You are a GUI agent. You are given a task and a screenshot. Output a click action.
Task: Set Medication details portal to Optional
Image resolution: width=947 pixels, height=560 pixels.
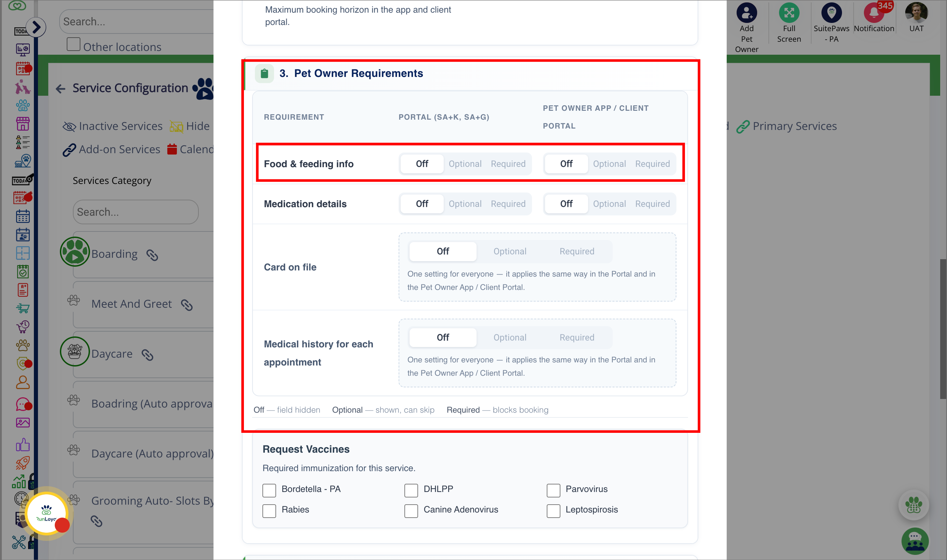tap(465, 204)
